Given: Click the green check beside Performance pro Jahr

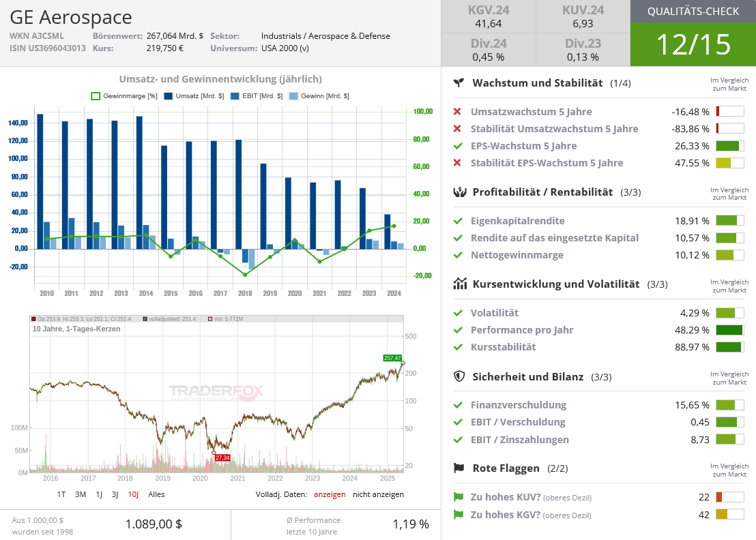Looking at the screenshot, I should pos(458,330).
